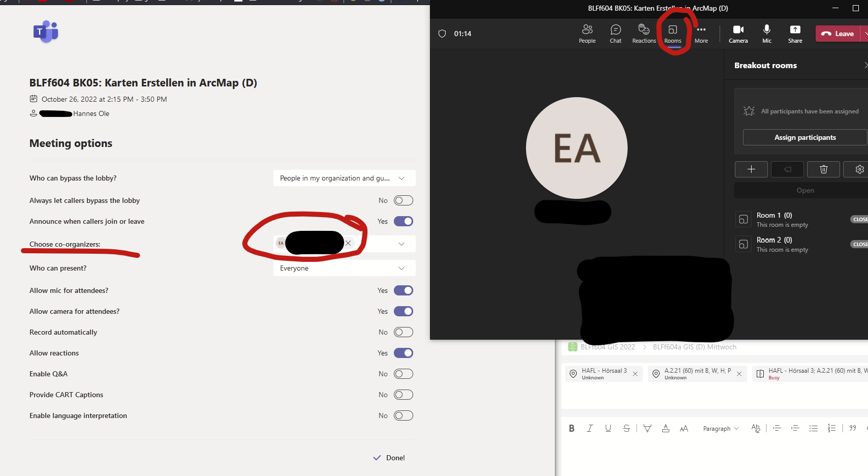Click the Done! button
Screen dimensions: 868x476
[x=389, y=458]
